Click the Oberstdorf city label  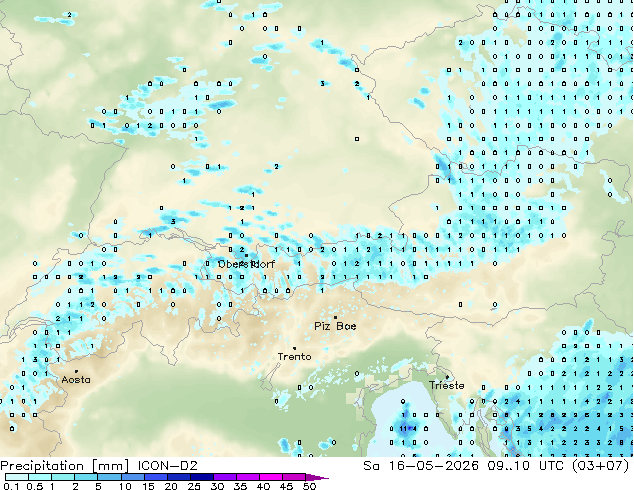tap(246, 264)
